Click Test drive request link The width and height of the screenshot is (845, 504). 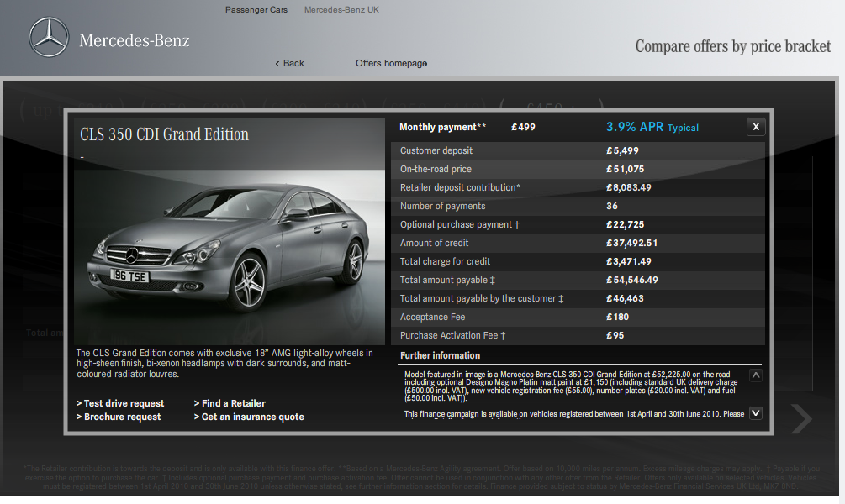(120, 403)
